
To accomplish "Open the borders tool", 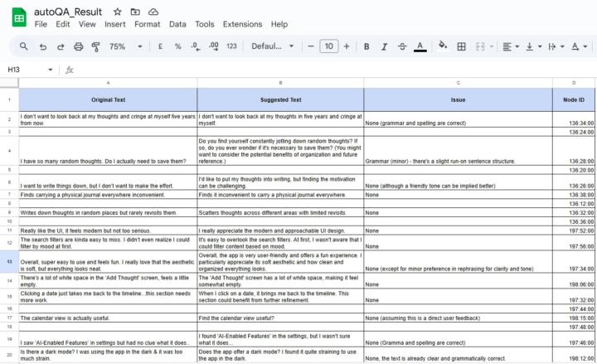I will pos(461,46).
